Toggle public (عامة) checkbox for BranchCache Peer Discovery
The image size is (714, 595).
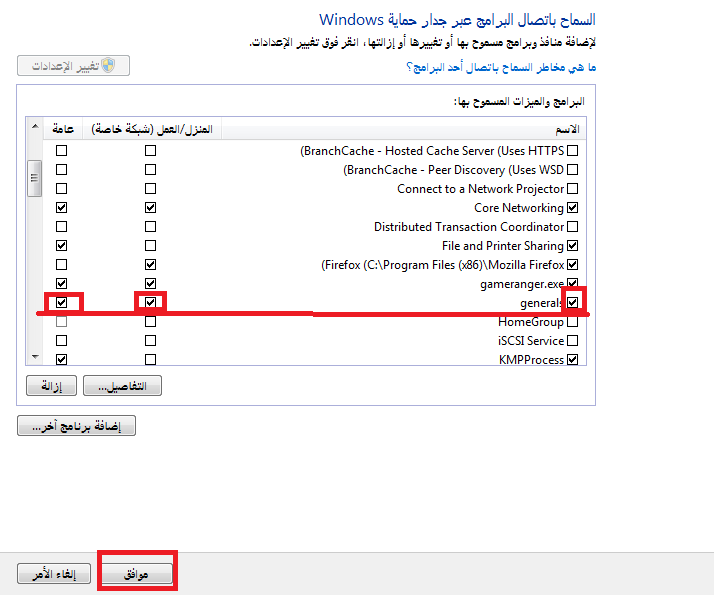(61, 169)
